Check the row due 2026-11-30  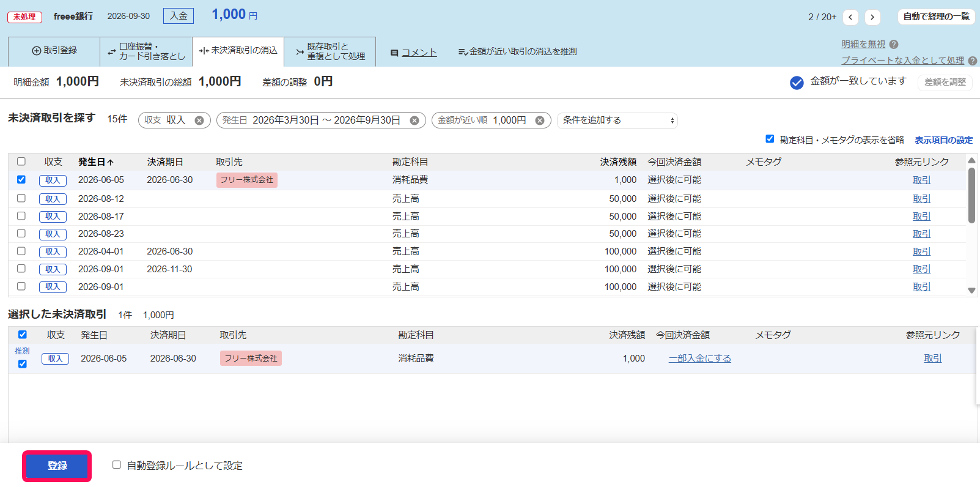click(x=21, y=269)
